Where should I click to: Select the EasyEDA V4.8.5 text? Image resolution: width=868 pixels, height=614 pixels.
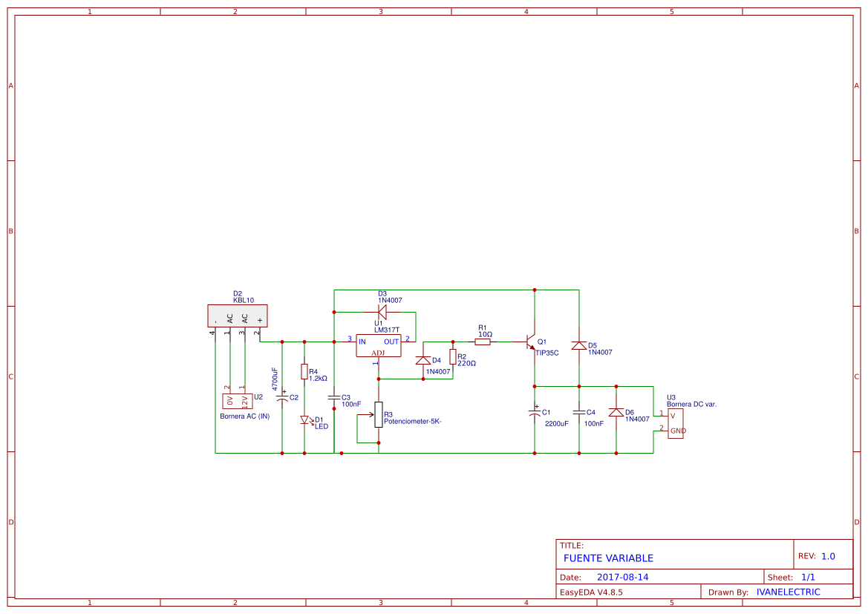(592, 592)
